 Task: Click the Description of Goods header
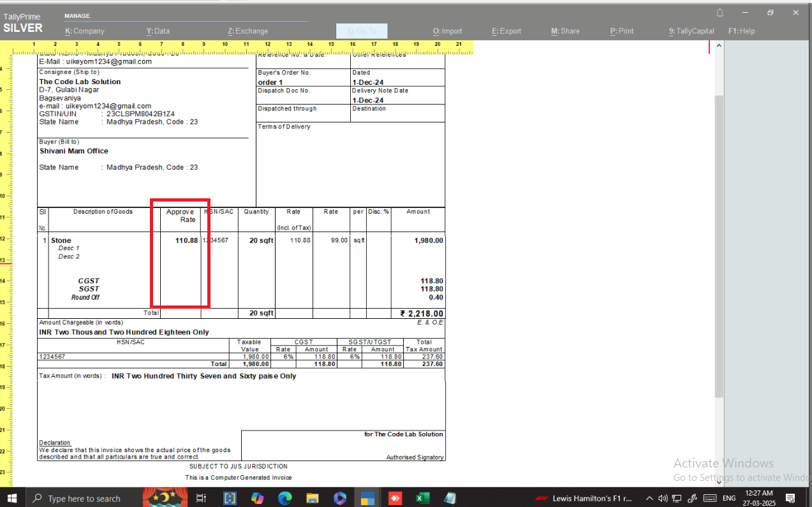(103, 211)
